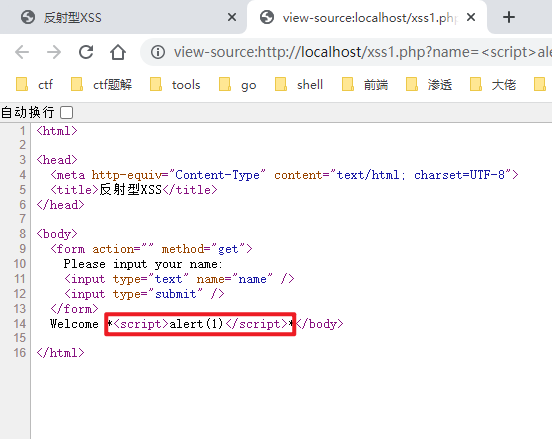This screenshot has height=439, width=552.
Task: Go forward to the next page
Action: (54, 52)
